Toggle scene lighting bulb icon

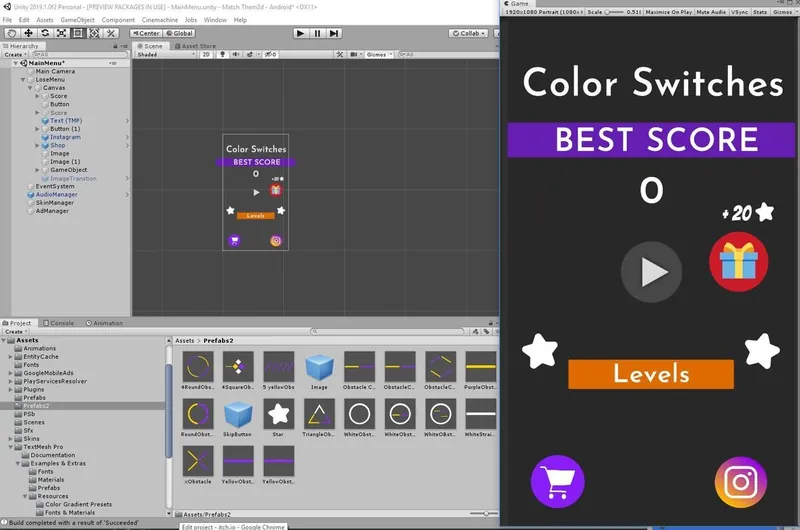point(222,54)
